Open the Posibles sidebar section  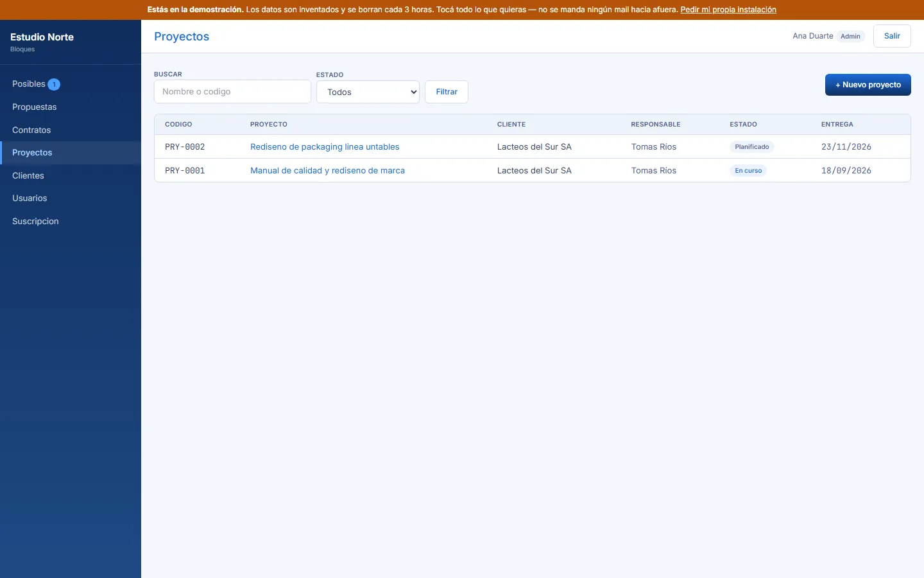tap(70, 84)
